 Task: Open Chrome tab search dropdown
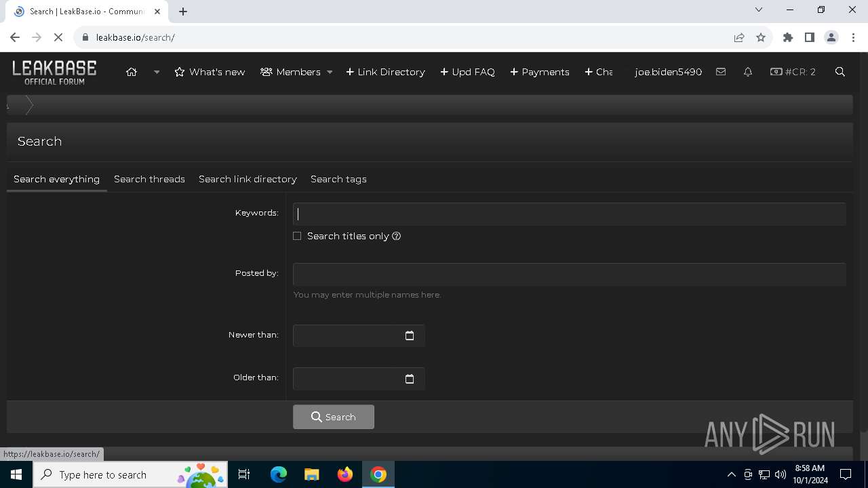pyautogui.click(x=759, y=9)
